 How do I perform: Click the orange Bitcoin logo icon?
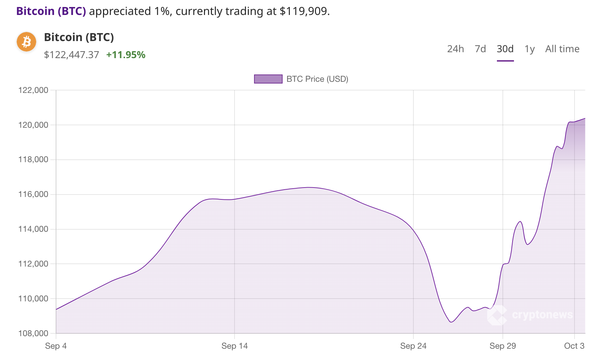(x=26, y=42)
